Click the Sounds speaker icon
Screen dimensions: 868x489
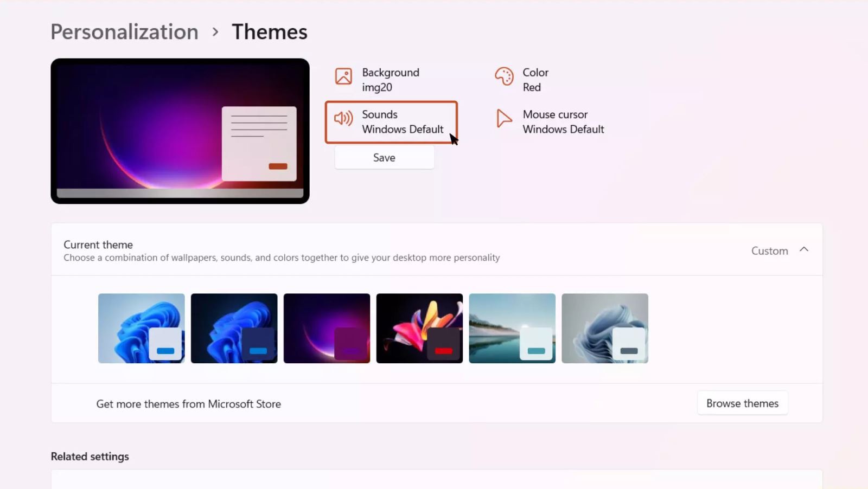click(x=343, y=118)
